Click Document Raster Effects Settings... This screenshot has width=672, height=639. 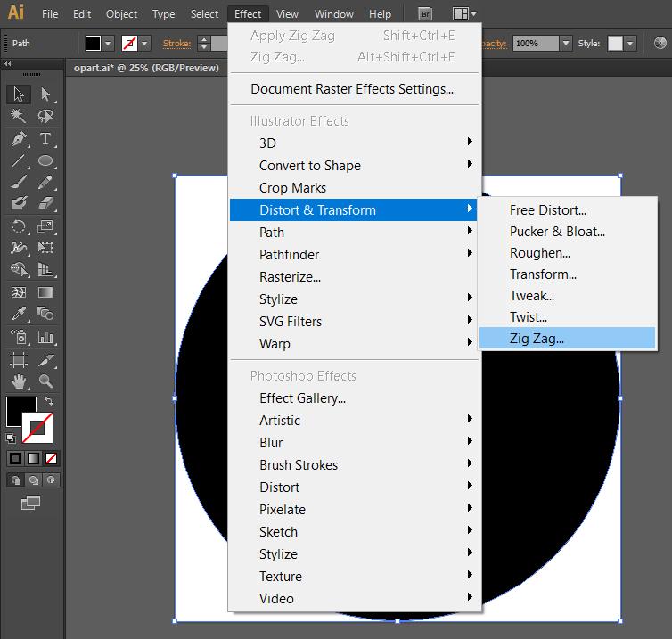[352, 89]
